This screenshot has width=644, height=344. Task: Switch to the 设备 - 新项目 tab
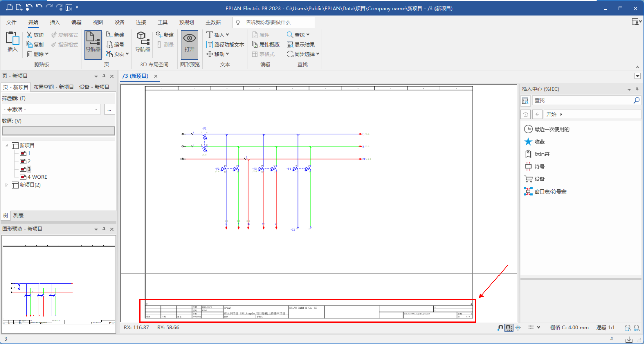[x=94, y=87]
